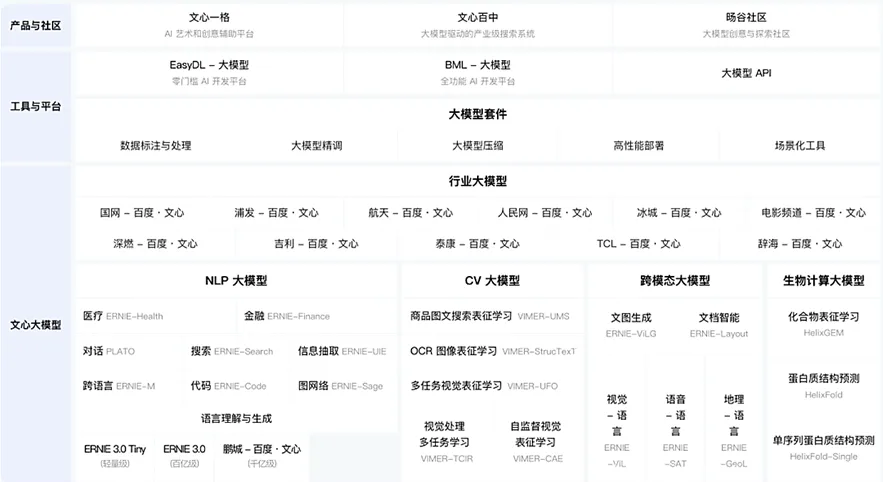Viewport: 883px width, 482px height.
Task: Select the 产品与社区 sidebar label
Action: 35,25
